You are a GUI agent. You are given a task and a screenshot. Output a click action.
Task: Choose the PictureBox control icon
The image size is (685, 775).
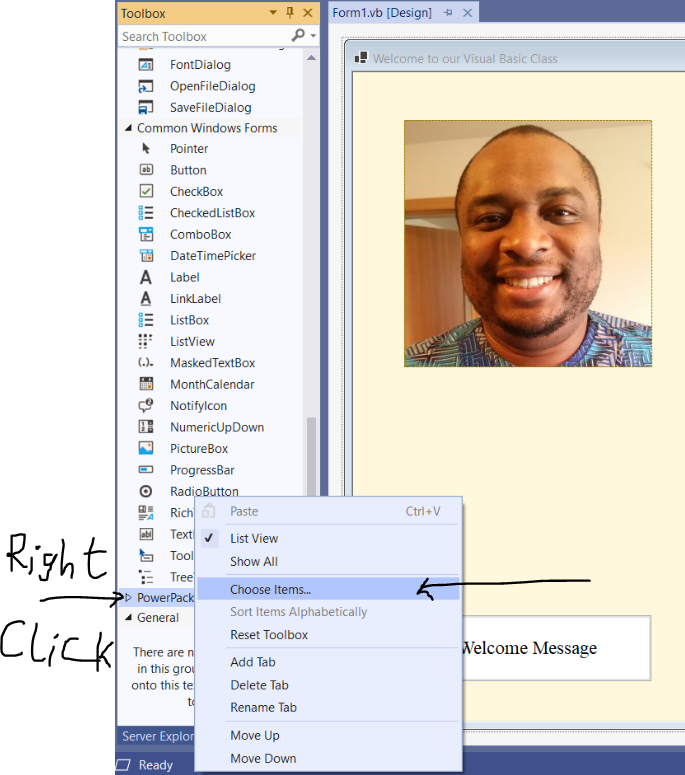(x=146, y=449)
